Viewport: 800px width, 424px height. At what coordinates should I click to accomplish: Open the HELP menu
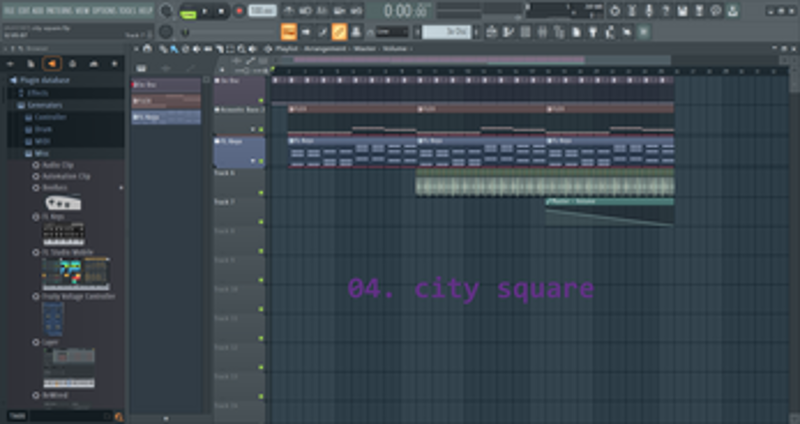coord(145,10)
